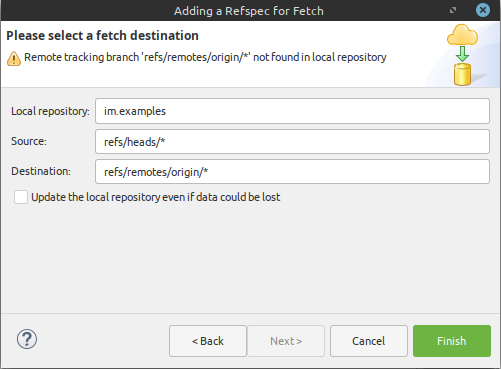Viewport: 501px width, 369px height.
Task: Click the Finish button
Action: (x=452, y=341)
